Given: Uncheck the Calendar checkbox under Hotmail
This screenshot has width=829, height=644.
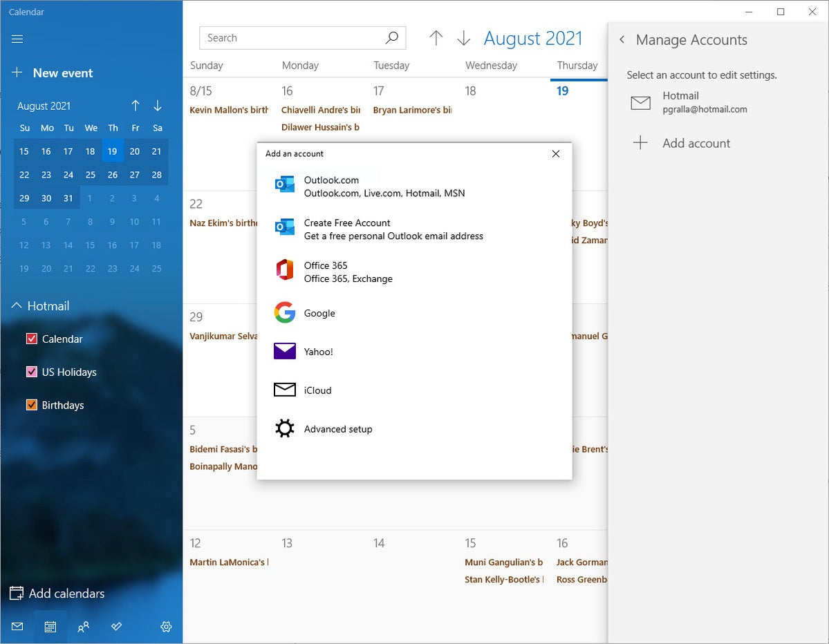Looking at the screenshot, I should coord(32,339).
